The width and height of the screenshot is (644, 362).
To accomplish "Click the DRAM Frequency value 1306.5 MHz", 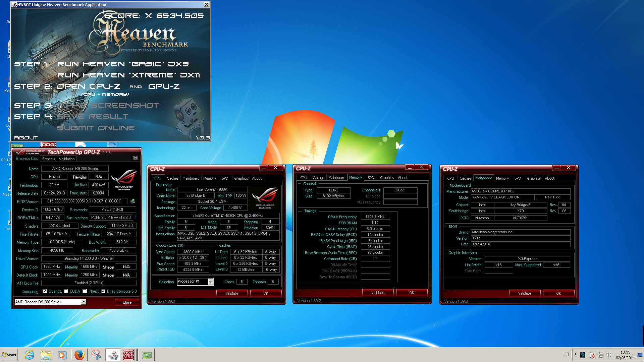I will pyautogui.click(x=375, y=217).
